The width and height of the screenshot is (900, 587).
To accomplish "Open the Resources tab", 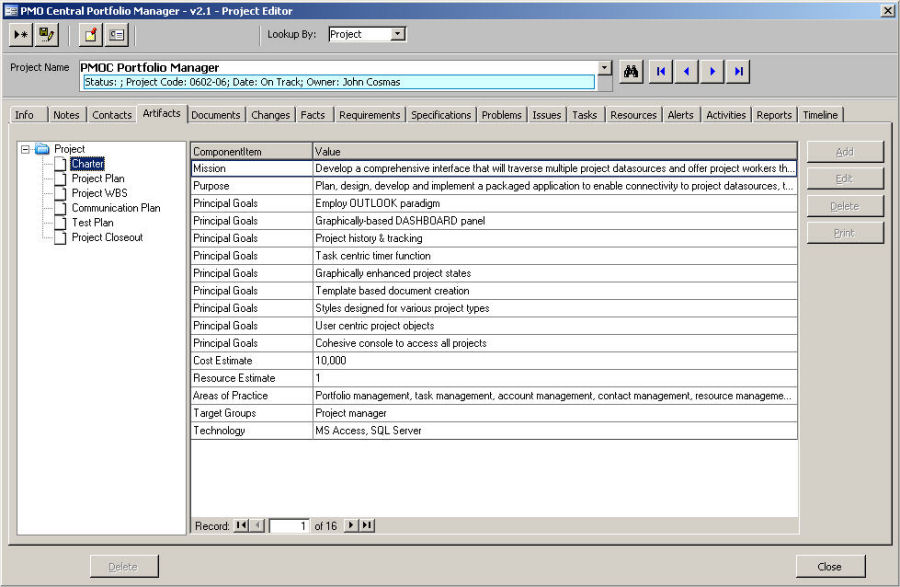I will (634, 115).
